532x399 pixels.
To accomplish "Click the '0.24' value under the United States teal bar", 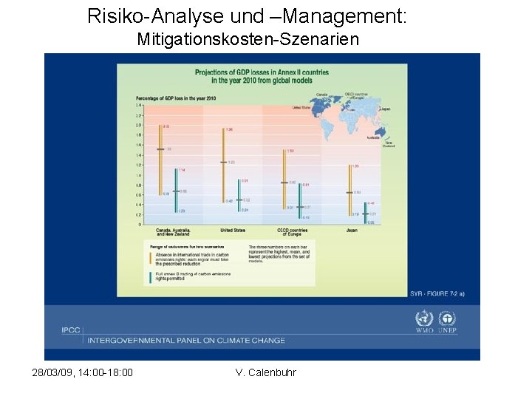I will click(245, 210).
